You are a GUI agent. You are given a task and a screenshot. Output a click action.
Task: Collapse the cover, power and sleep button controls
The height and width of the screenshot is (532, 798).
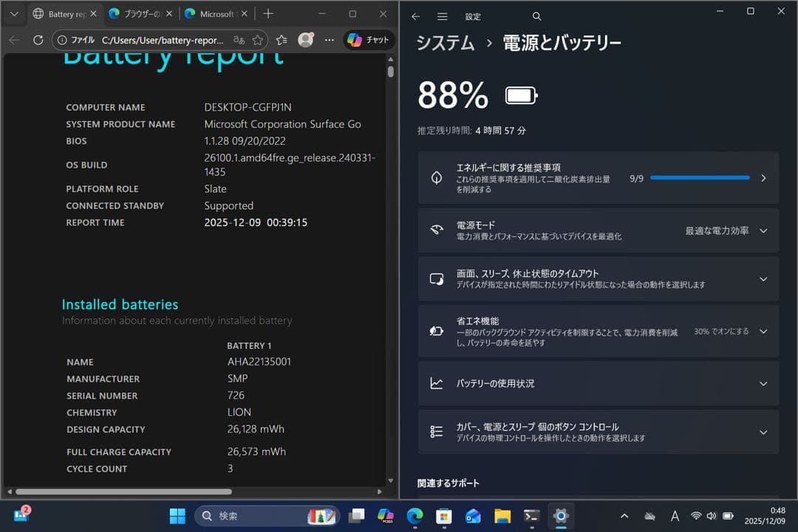[x=763, y=432]
